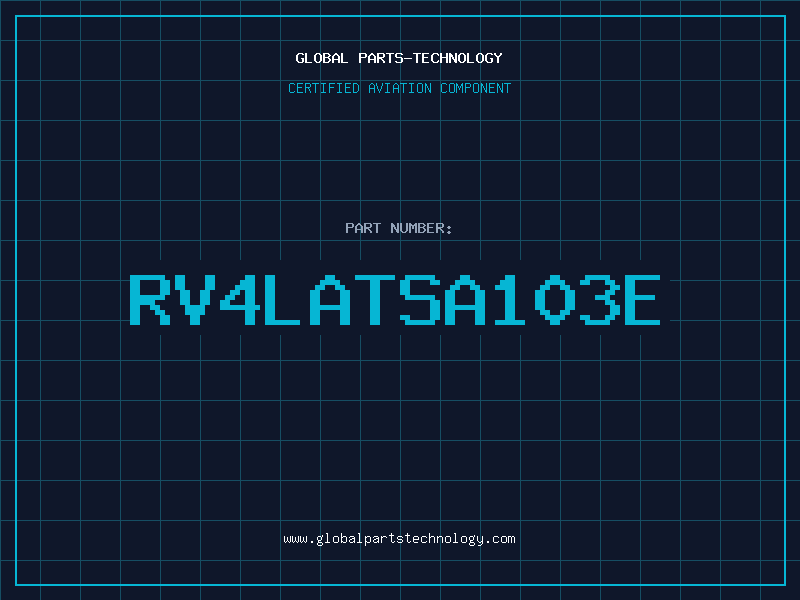This screenshot has width=800, height=600.
Task: Click the PART NUMBER: label
Action: tap(399, 228)
